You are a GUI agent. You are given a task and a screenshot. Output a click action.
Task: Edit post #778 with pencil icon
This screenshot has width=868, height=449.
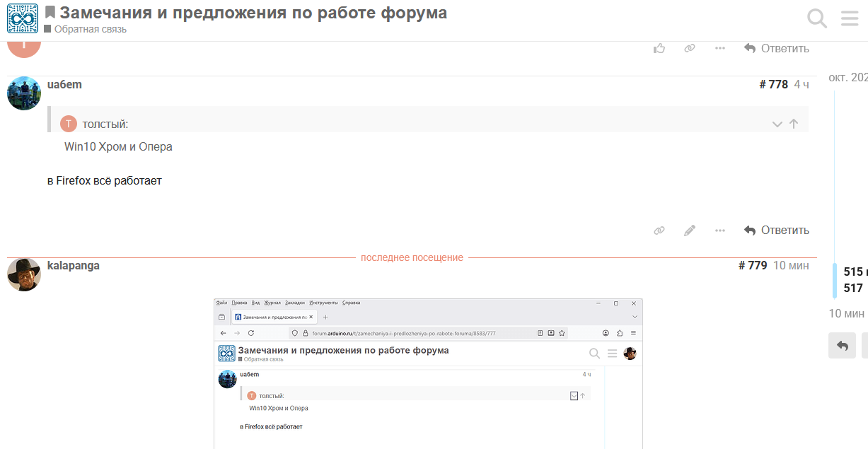(690, 231)
